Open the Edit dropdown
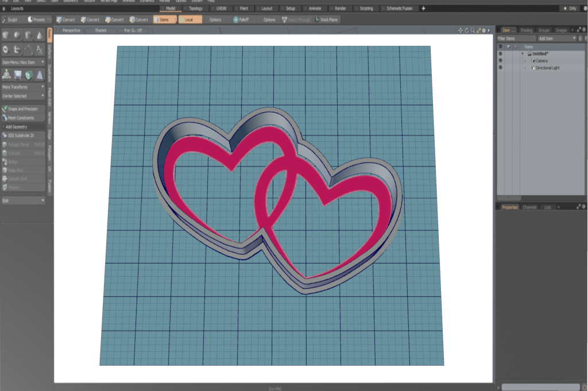This screenshot has width=588, height=391. point(23,200)
